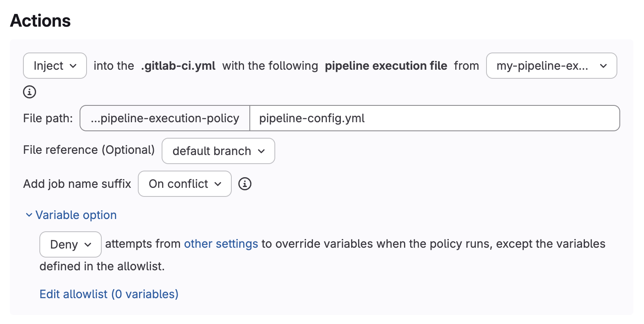This screenshot has height=324, width=644.
Task: Click the info icon beside On conflict dropdown
Action: click(245, 184)
